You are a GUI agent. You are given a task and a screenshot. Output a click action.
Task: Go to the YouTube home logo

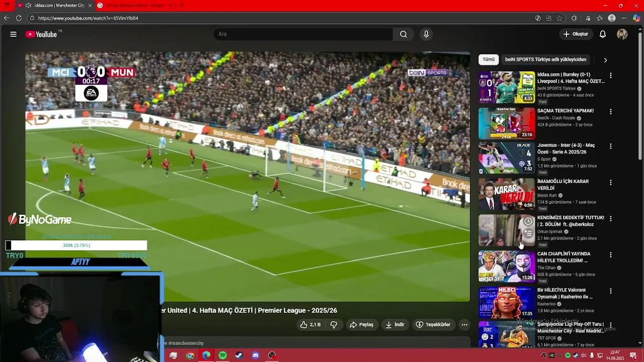pyautogui.click(x=41, y=34)
